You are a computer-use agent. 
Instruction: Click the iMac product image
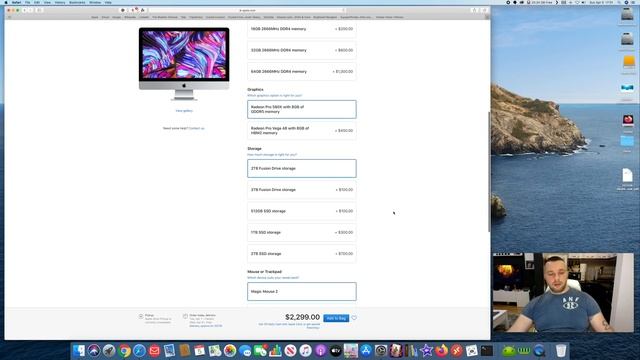[184, 64]
